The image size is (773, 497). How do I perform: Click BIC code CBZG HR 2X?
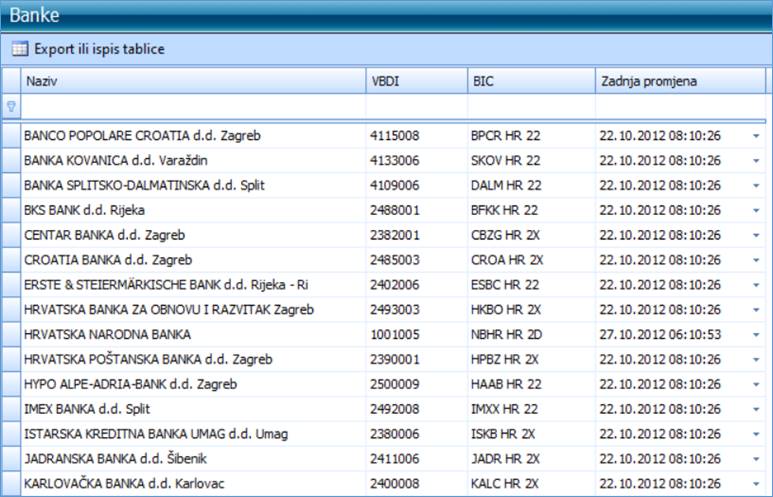point(505,235)
